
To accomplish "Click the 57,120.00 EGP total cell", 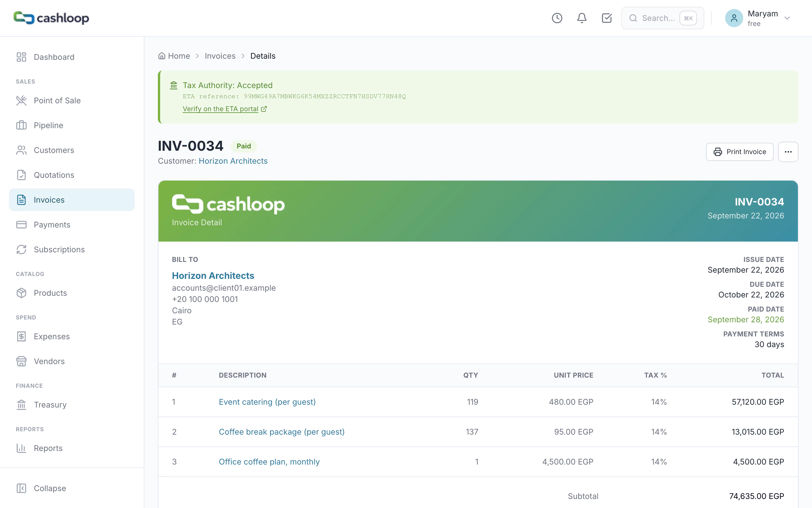I will pyautogui.click(x=758, y=402).
